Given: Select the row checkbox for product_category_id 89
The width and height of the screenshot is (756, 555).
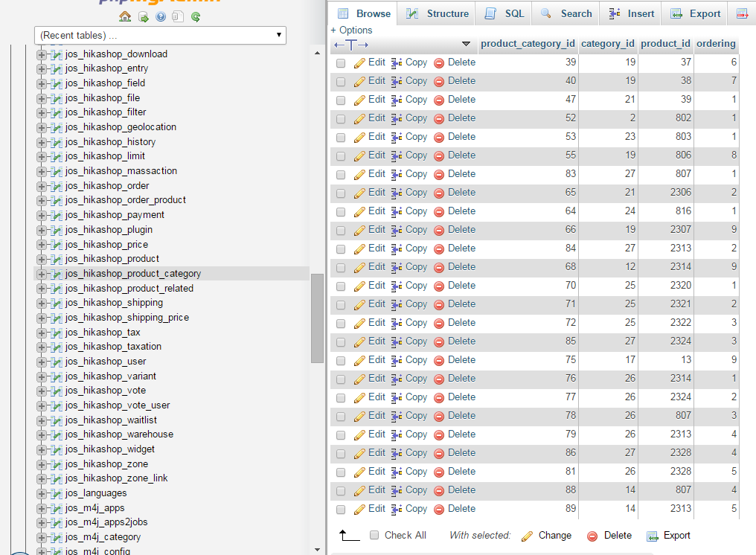Looking at the screenshot, I should pyautogui.click(x=341, y=510).
